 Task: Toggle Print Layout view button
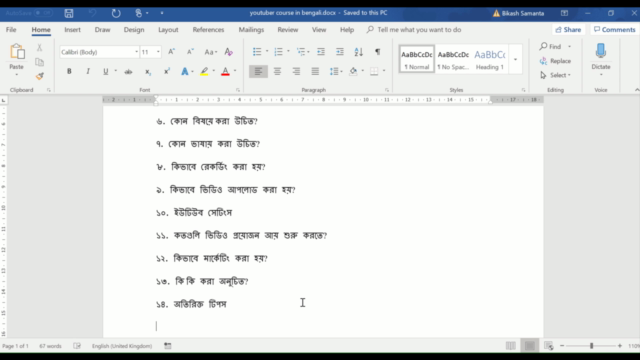[x=530, y=346]
